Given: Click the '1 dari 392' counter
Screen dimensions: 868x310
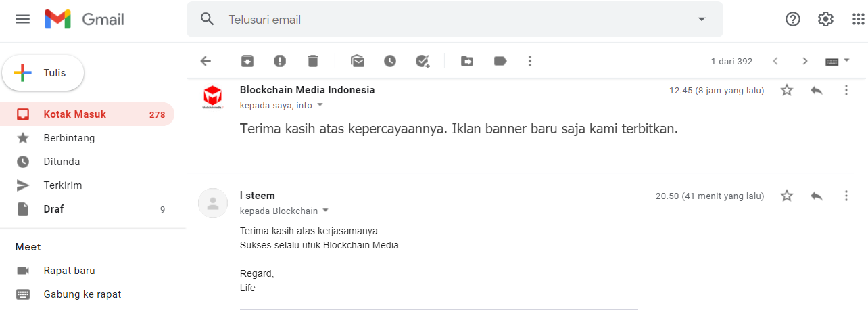Looking at the screenshot, I should pyautogui.click(x=731, y=62).
